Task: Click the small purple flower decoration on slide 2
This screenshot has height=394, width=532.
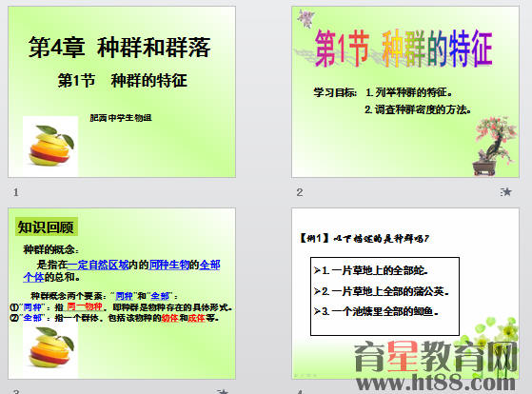Action: tap(306, 18)
